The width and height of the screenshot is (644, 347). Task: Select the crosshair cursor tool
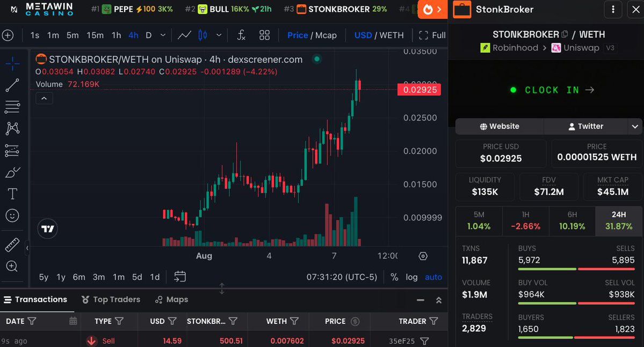(x=12, y=63)
